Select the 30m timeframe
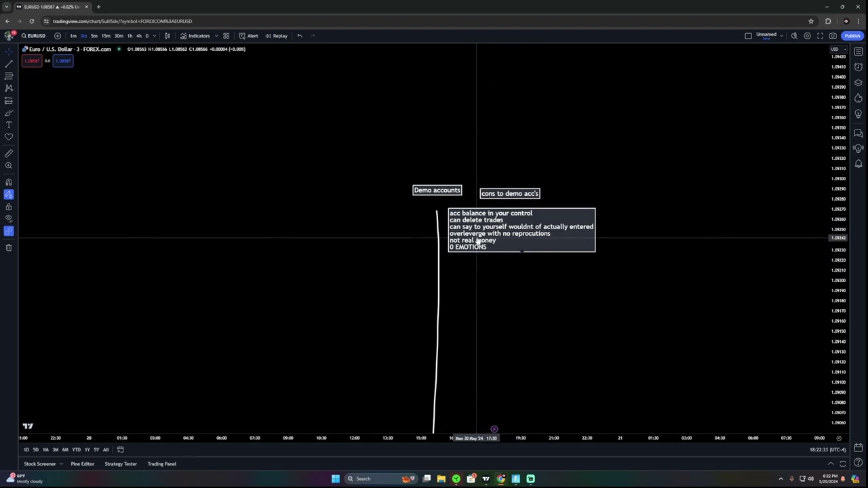Viewport: 868px width, 488px height. 119,36
